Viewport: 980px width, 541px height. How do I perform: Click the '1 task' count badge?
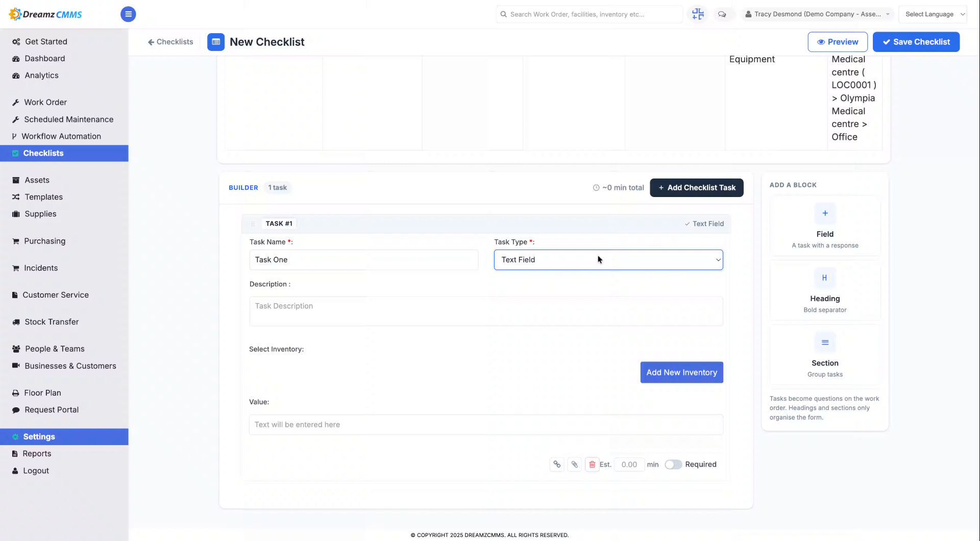click(x=278, y=188)
